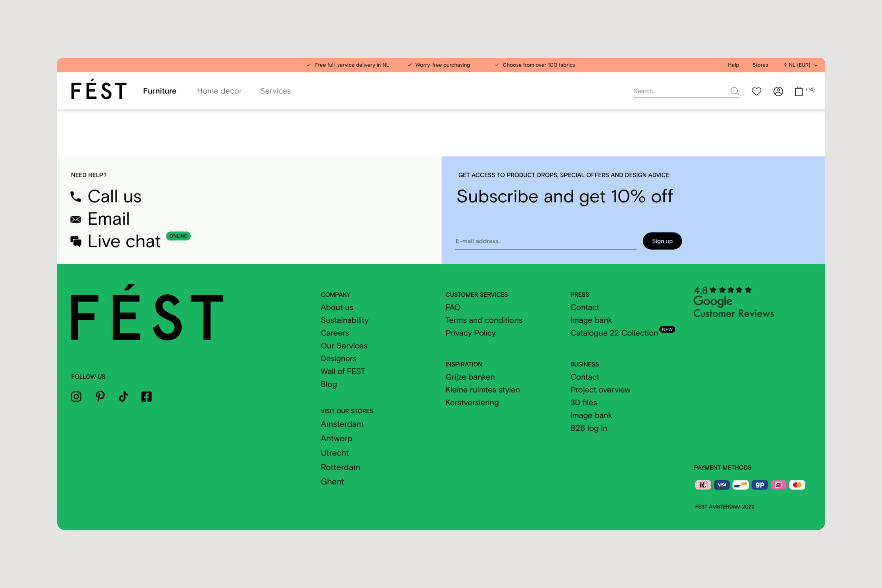882x588 pixels.
Task: Open 3D files link
Action: click(583, 402)
